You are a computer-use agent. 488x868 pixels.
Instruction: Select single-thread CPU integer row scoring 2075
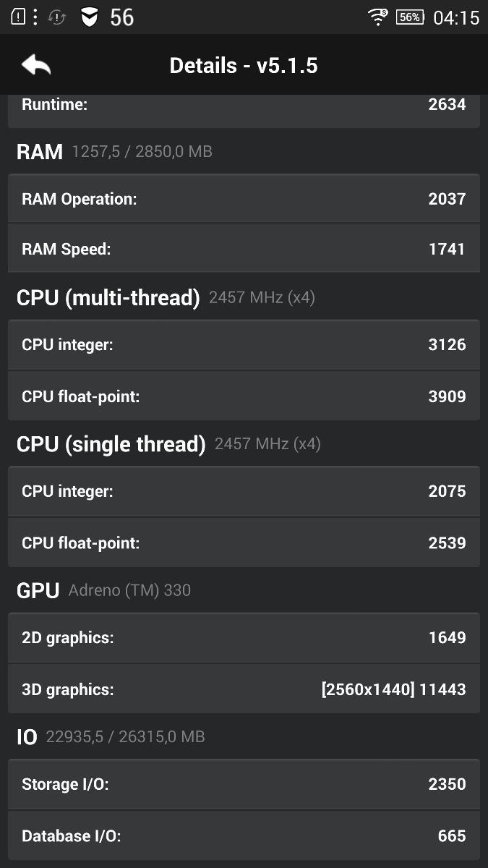point(244,492)
